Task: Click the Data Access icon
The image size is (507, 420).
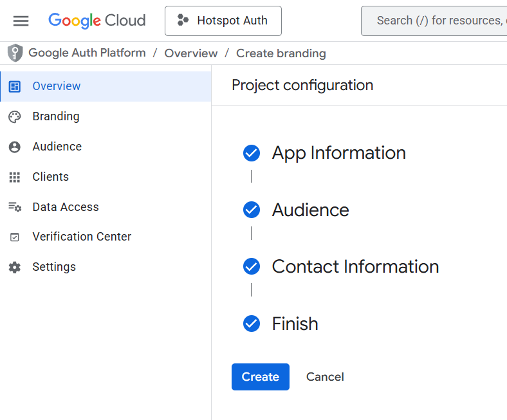Action: coord(15,207)
